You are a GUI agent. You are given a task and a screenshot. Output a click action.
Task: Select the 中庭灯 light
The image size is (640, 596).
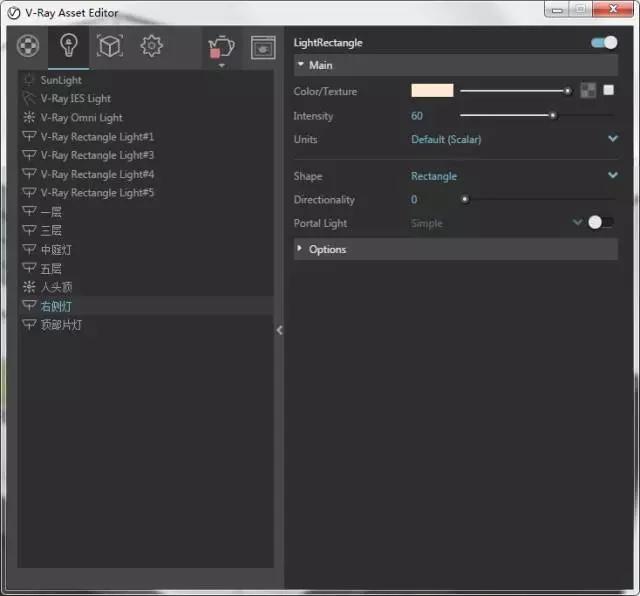[x=145, y=249]
